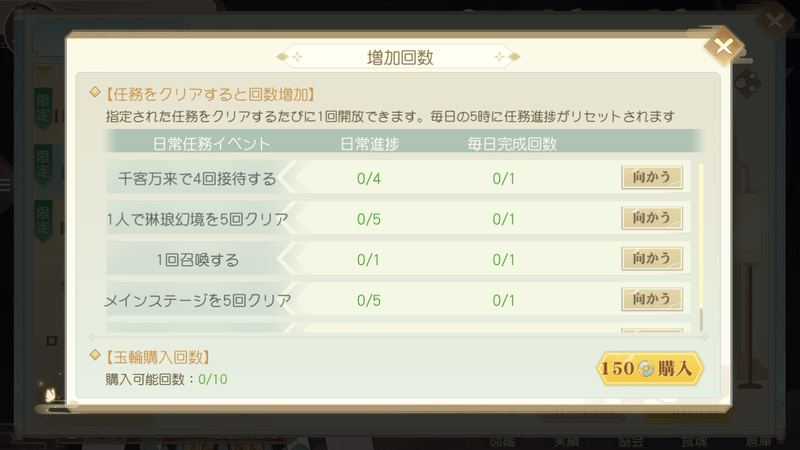Click the 毎日完成回数 column header
This screenshot has height=450, width=800.
[512, 143]
